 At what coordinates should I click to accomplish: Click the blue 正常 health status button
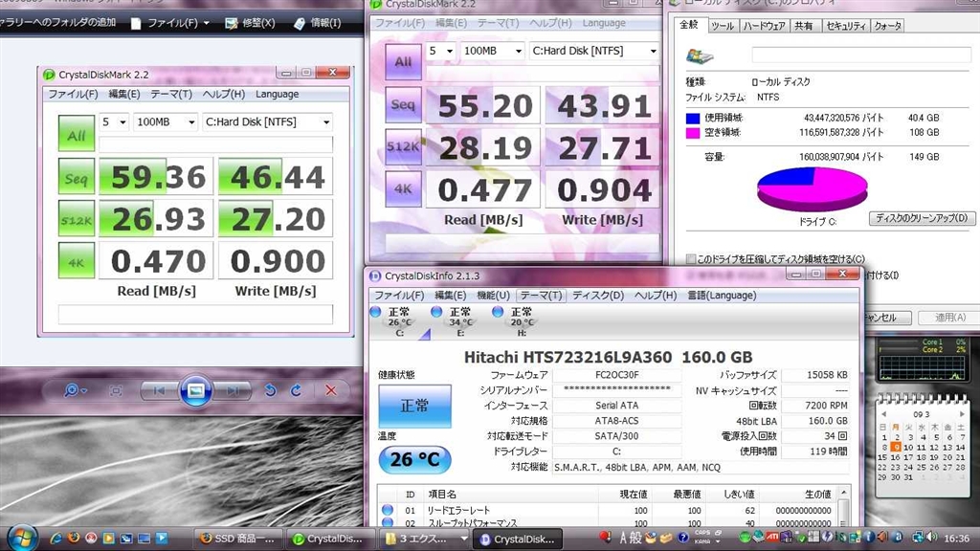click(x=414, y=406)
